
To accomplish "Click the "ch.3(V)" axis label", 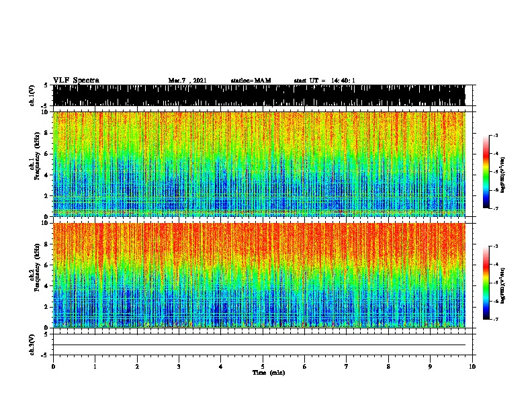I will click(32, 345).
